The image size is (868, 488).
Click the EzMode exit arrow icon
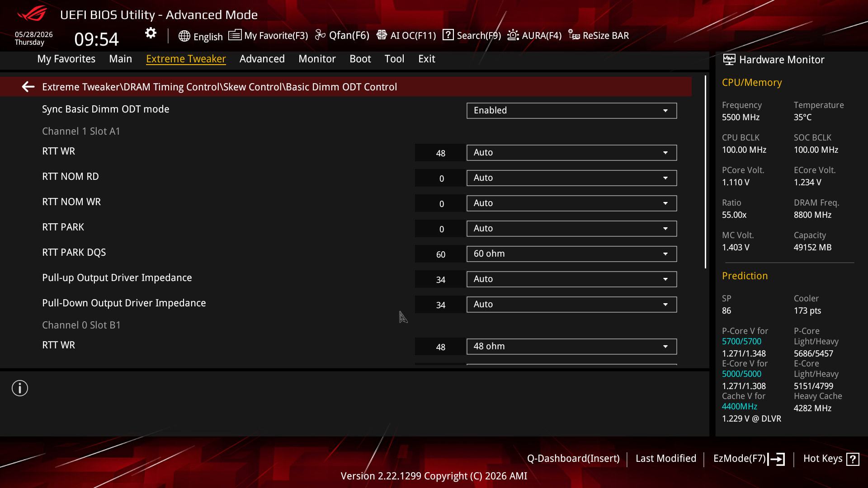(x=776, y=459)
